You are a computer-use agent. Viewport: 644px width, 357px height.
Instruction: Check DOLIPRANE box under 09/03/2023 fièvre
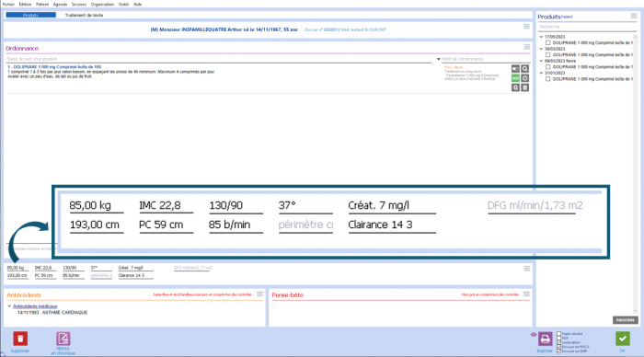[x=548, y=67]
